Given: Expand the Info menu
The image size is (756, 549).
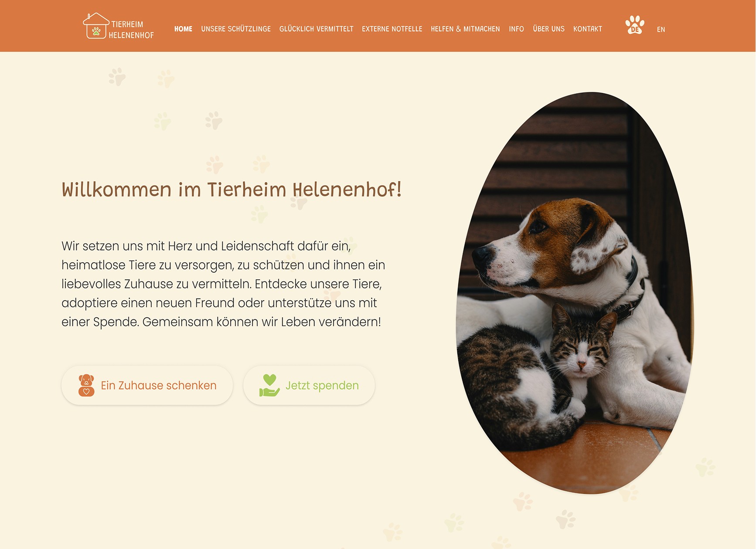Looking at the screenshot, I should point(516,29).
